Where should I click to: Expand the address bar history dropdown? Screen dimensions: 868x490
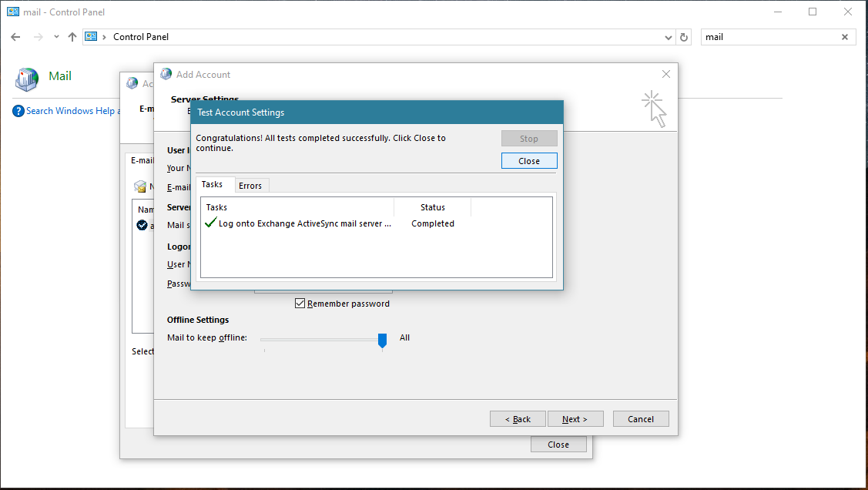(x=668, y=37)
